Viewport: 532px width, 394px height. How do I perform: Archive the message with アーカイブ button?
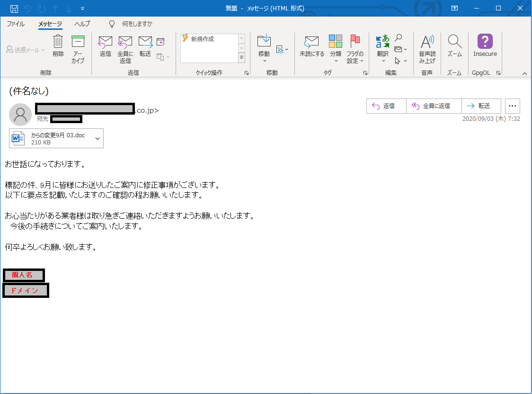point(78,49)
